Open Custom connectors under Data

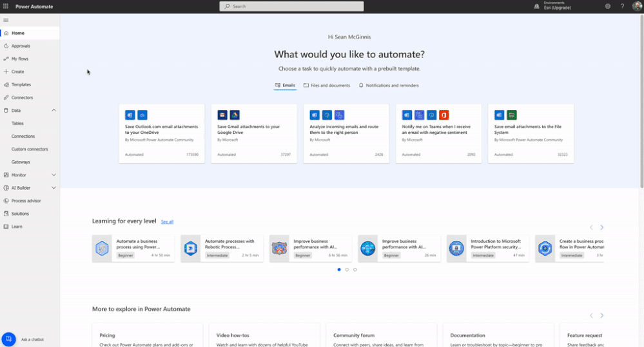pos(30,149)
